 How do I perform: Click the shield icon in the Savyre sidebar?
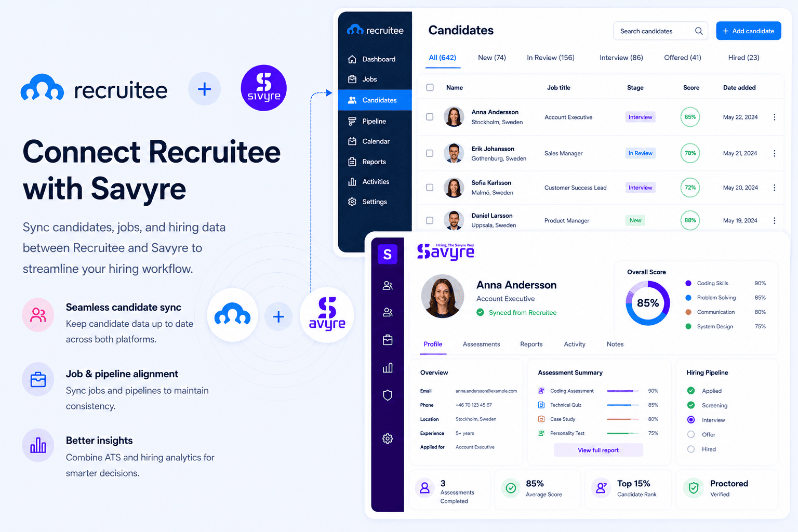(x=388, y=395)
